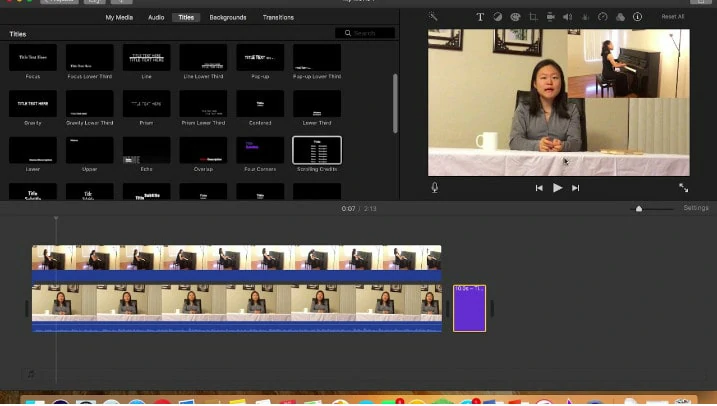The image size is (717, 406).
Task: Open the title settings T icon
Action: pyautogui.click(x=480, y=17)
